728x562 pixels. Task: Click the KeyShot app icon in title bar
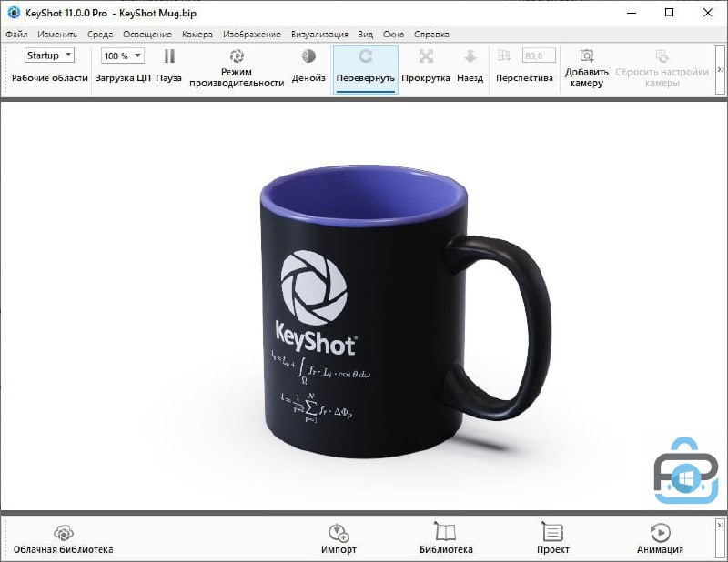[14, 13]
